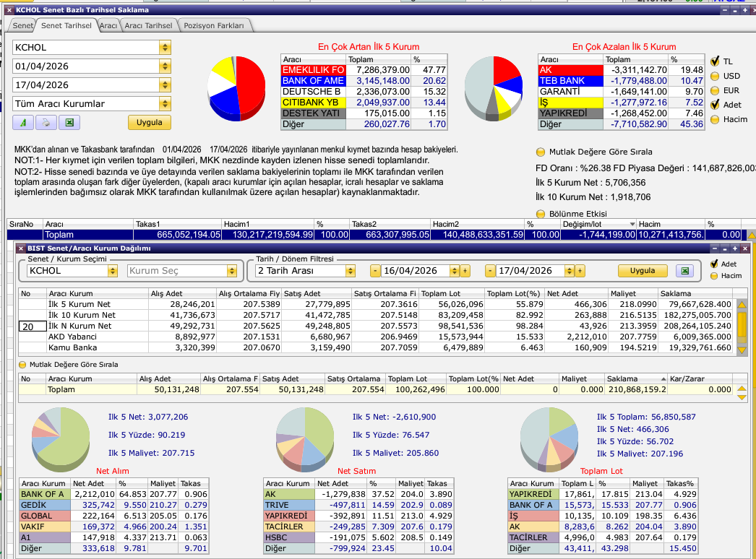Decrease the 17/04/2026 filter date with minus button
The width and height of the screenshot is (756, 559).
click(x=490, y=271)
